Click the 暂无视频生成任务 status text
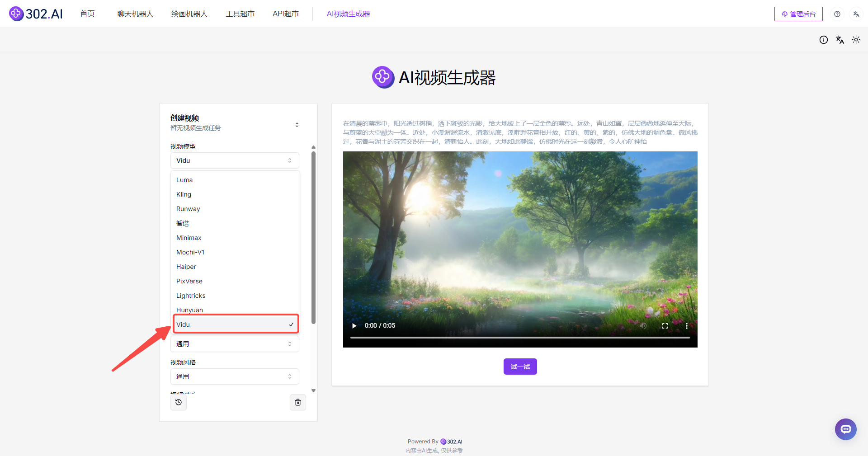868x456 pixels. (x=196, y=128)
